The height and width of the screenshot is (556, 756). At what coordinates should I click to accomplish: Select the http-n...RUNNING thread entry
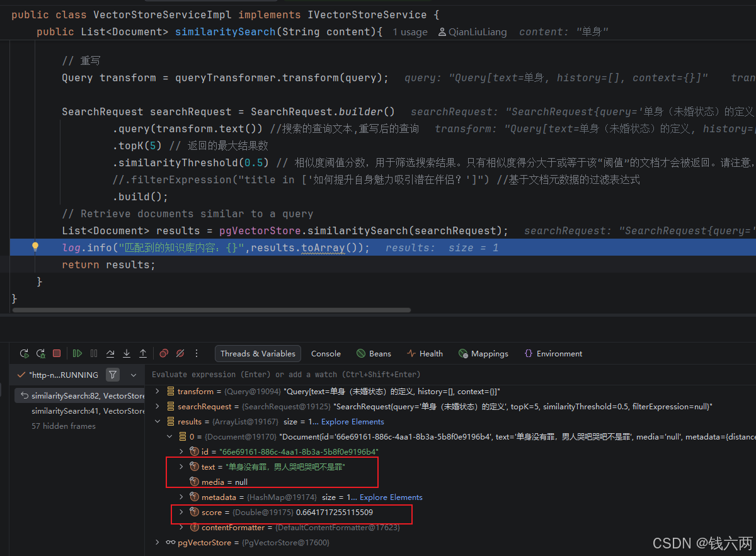click(57, 375)
